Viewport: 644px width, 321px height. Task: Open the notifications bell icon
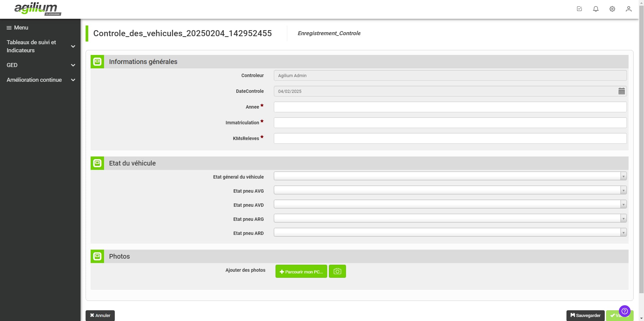tap(596, 9)
